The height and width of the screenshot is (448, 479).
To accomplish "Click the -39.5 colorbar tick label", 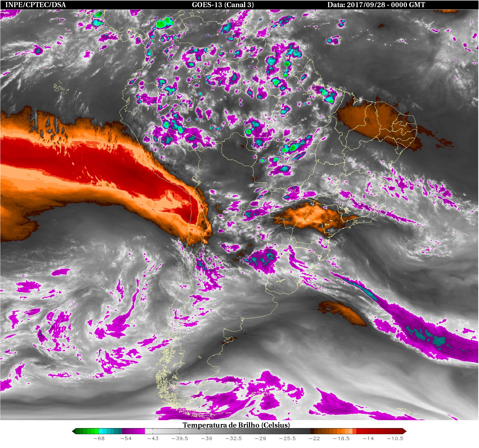I will coord(179,439).
